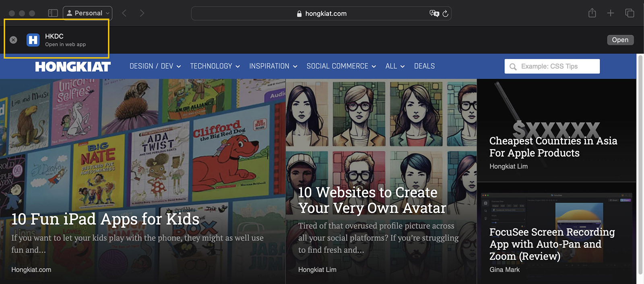
Task: Reload the page with the refresh icon
Action: (x=445, y=13)
